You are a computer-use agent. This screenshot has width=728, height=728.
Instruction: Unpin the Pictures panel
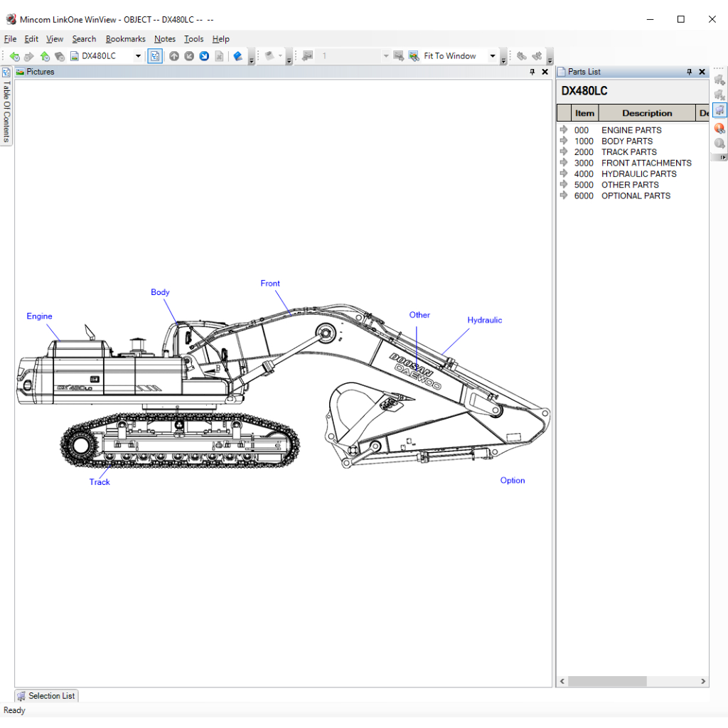(531, 71)
